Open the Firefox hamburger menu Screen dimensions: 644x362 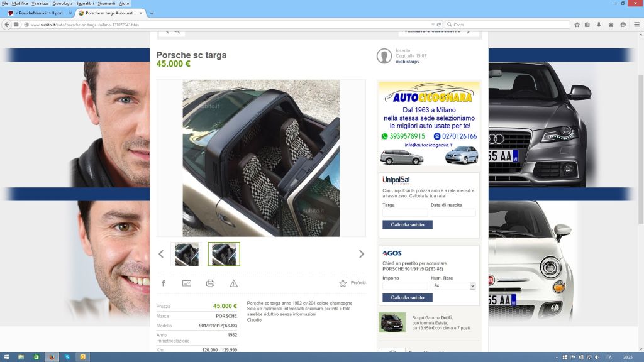636,25
